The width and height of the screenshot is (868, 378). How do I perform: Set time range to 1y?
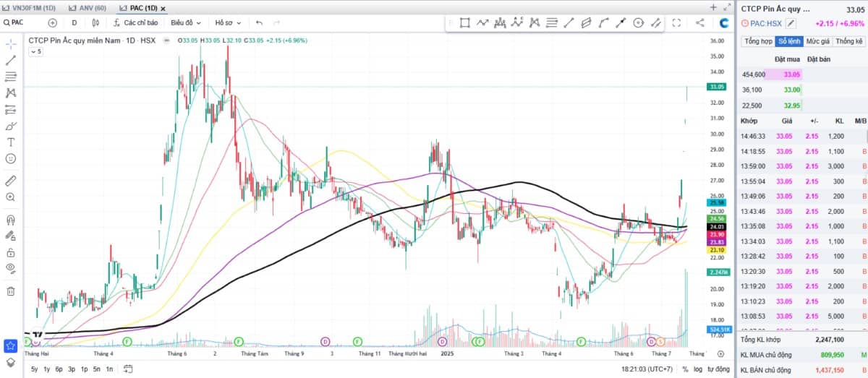(47, 369)
